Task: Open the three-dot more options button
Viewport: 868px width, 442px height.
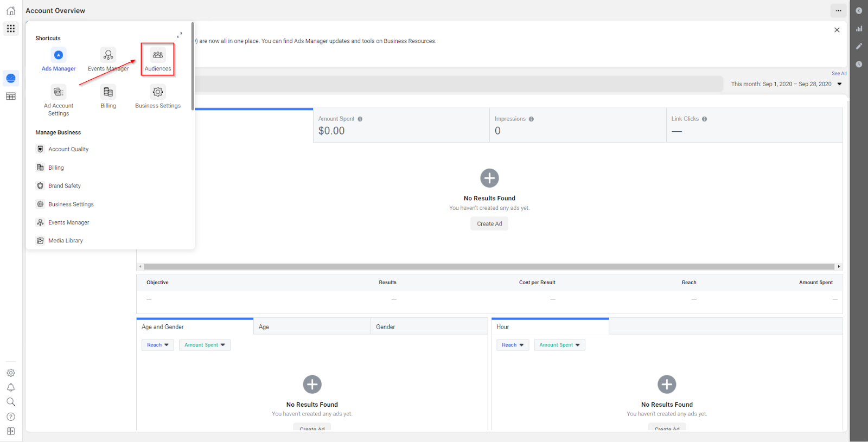Action: [x=838, y=11]
